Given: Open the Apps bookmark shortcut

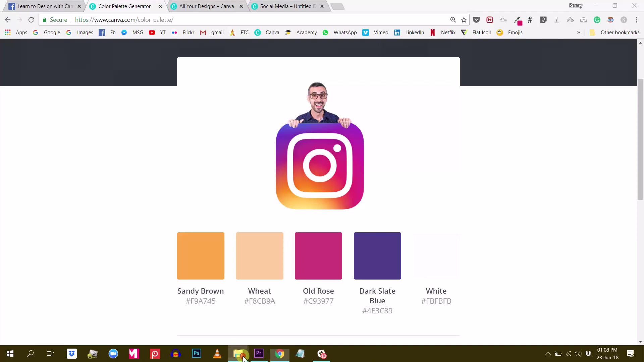Looking at the screenshot, I should [16, 33].
